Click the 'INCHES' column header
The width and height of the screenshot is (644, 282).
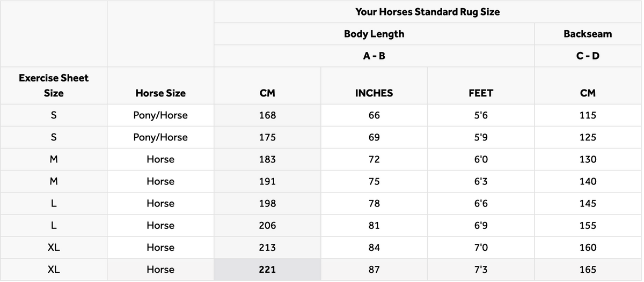374,93
